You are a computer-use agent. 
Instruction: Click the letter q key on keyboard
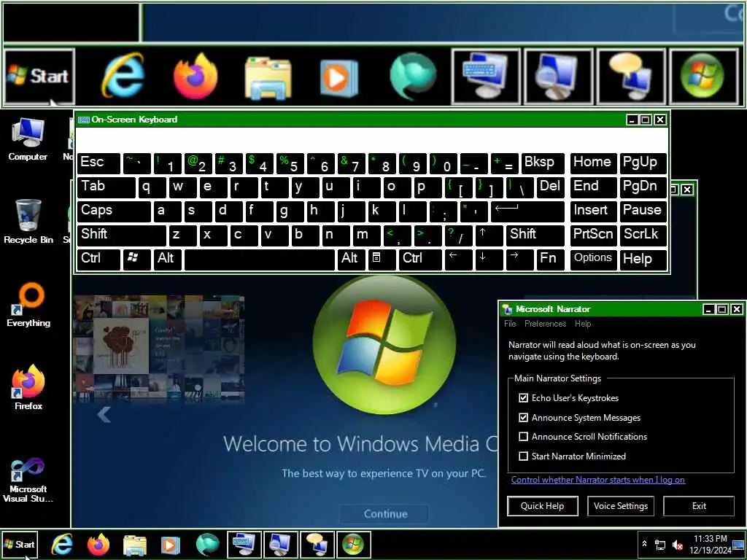pyautogui.click(x=152, y=187)
